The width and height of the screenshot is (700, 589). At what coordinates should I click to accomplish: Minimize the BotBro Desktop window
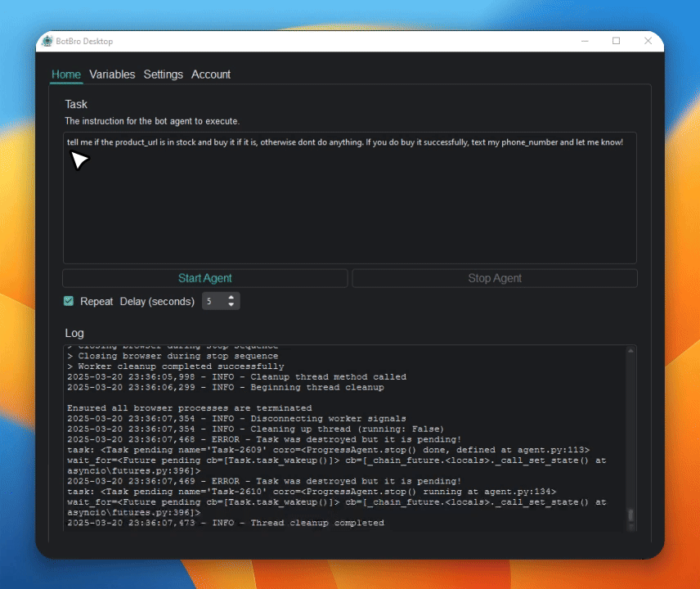coord(585,41)
